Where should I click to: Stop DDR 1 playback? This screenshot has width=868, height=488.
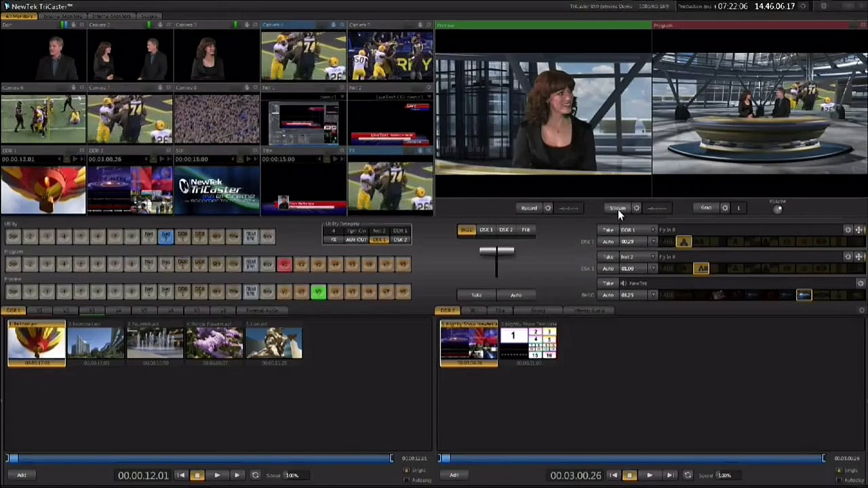pos(197,476)
